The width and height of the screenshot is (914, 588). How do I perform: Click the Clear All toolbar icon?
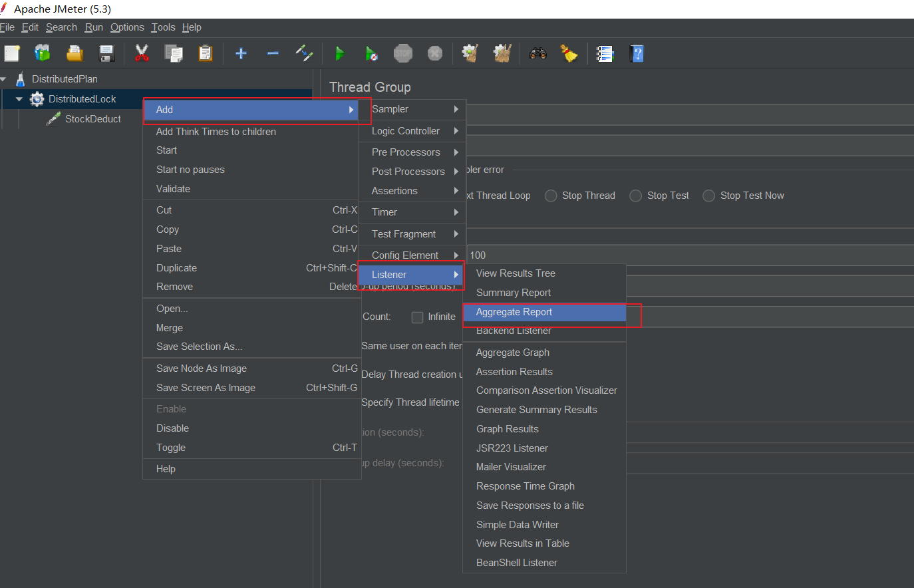click(x=502, y=53)
